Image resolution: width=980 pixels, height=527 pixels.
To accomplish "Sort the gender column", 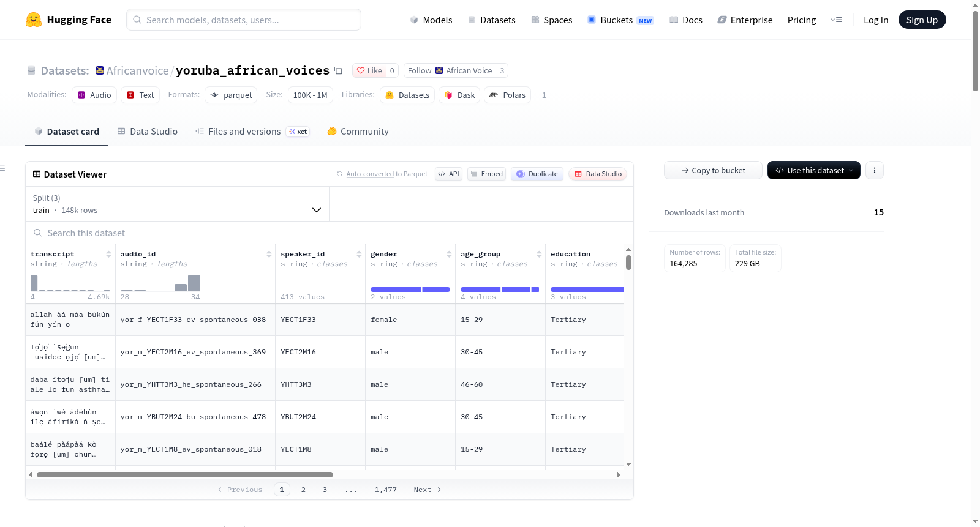I will [449, 254].
